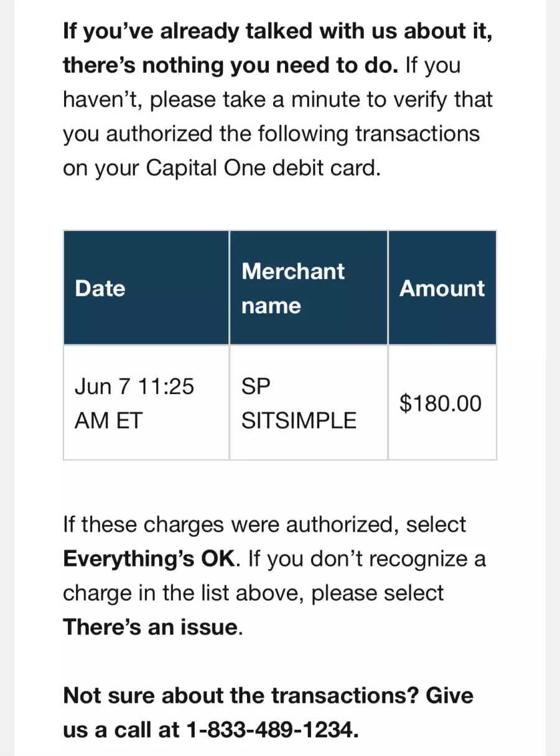Click the bold Everything's OK text
This screenshot has height=756, width=560.
coord(150,559)
